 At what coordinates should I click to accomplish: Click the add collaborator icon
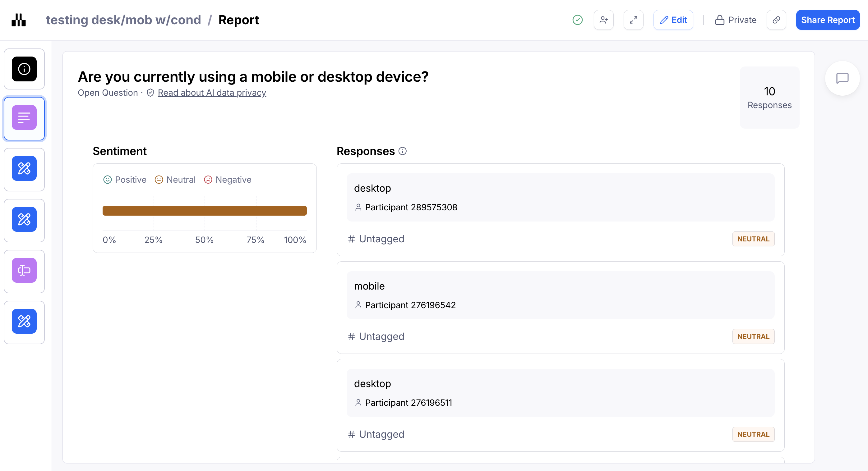coord(603,20)
